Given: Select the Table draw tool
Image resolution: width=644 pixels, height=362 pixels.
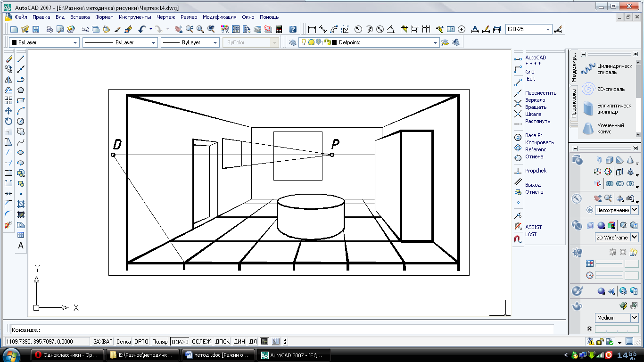Looking at the screenshot, I should (21, 235).
